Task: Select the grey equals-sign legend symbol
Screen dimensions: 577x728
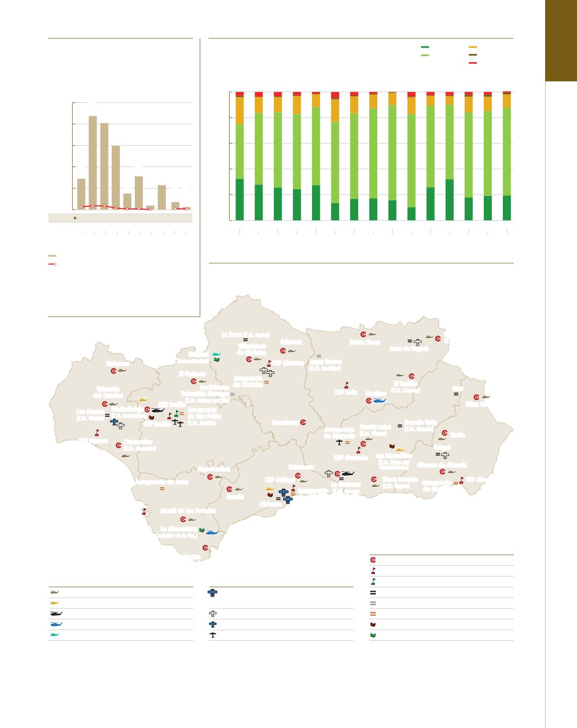Action: [373, 603]
